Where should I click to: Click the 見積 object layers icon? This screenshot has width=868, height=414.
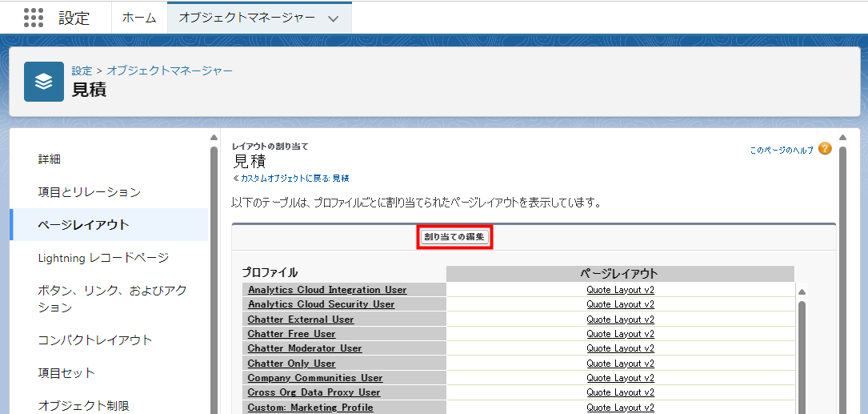[x=44, y=82]
